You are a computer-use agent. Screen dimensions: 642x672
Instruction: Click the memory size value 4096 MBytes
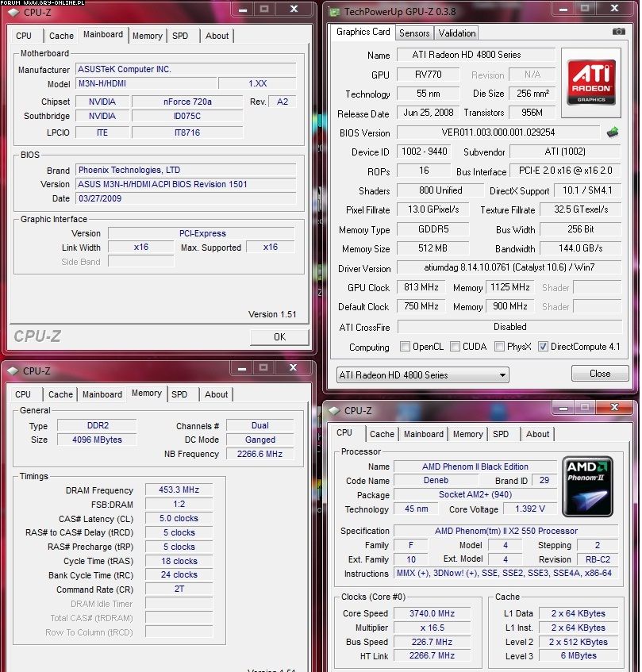point(97,440)
